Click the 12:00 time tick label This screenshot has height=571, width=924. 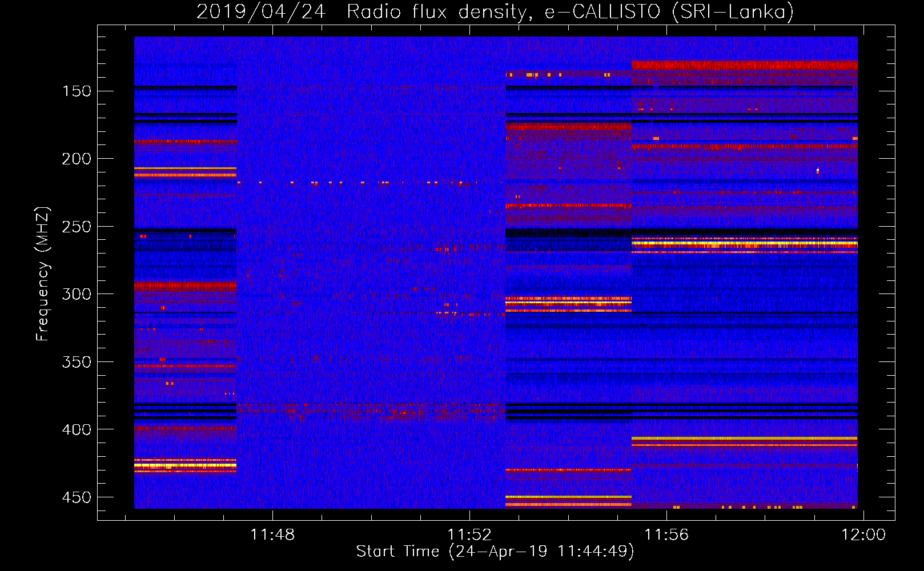pos(863,534)
